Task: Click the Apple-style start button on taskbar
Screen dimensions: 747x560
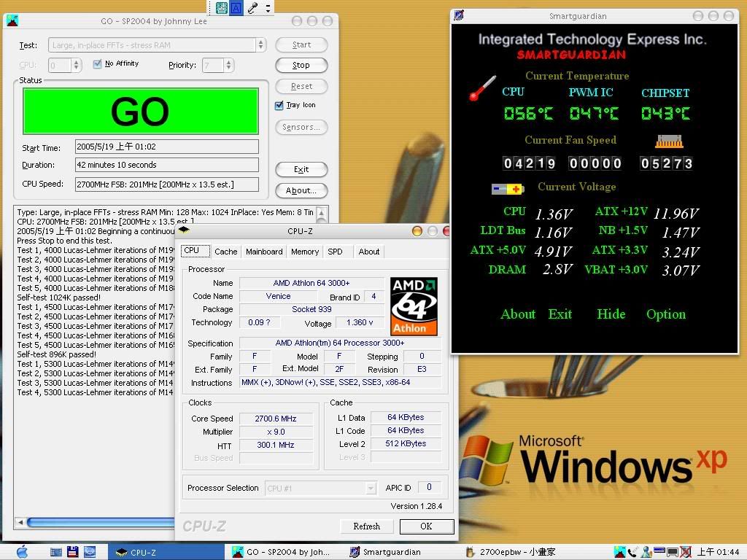Action: (22, 552)
